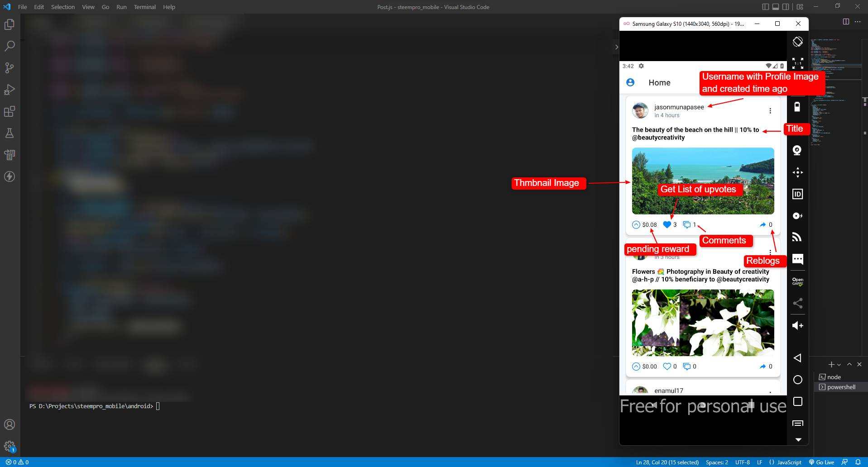
Task: Open the beach thumbnail image
Action: 703,181
